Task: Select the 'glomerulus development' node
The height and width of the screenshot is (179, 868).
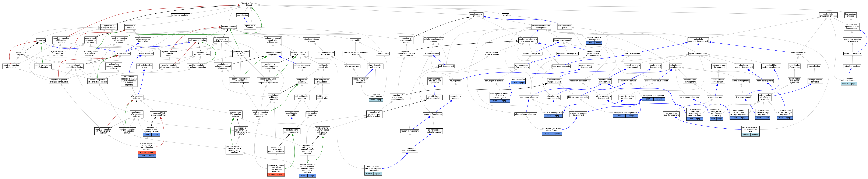Action: tap(526, 114)
